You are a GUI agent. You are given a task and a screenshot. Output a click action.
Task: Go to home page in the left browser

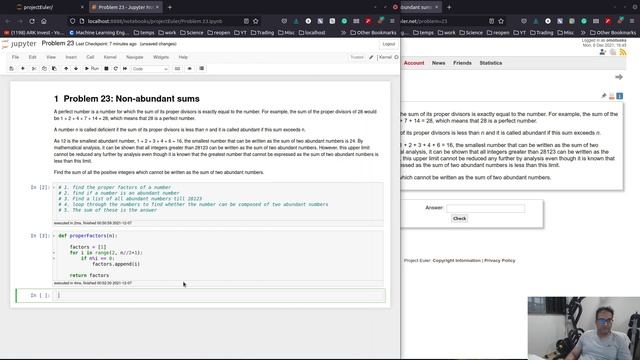pos(44,21)
